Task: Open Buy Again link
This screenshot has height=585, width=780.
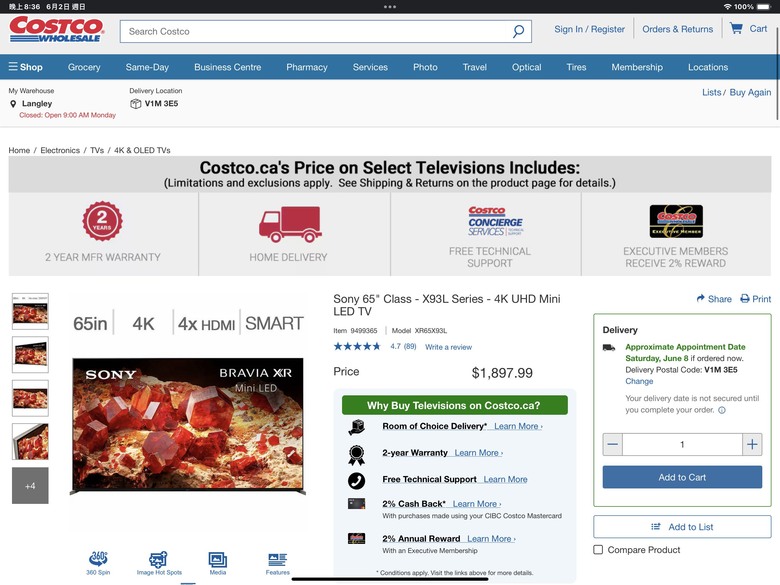Action: tap(750, 92)
